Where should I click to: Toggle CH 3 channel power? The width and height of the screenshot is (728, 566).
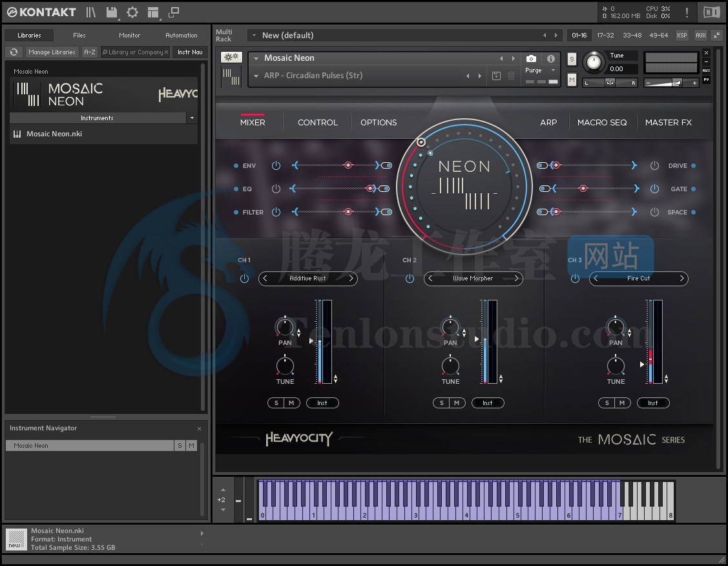tap(575, 278)
